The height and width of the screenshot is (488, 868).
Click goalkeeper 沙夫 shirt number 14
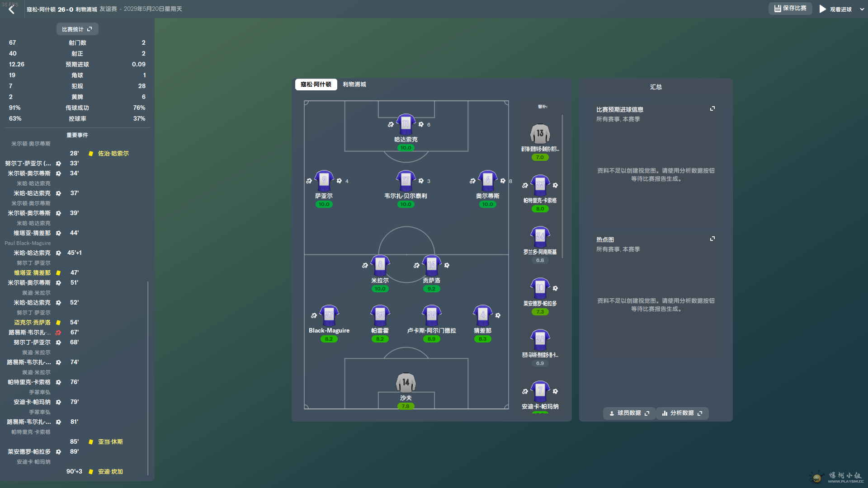(x=406, y=383)
